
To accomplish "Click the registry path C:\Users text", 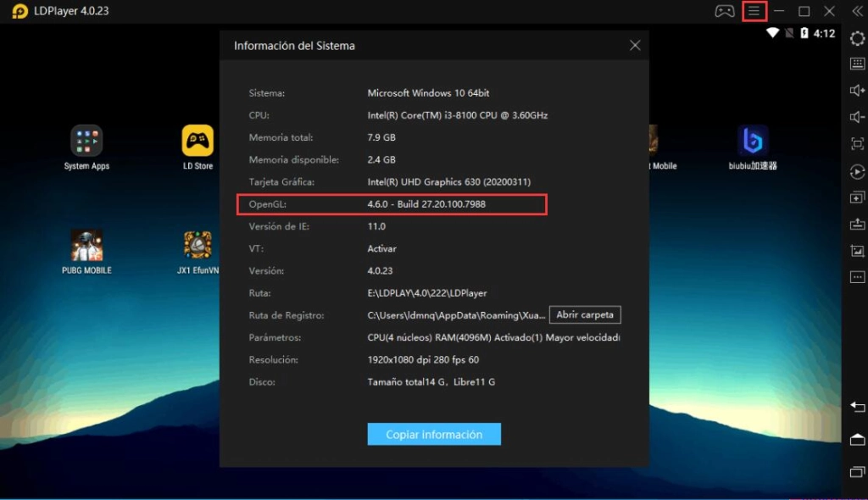I will point(456,315).
